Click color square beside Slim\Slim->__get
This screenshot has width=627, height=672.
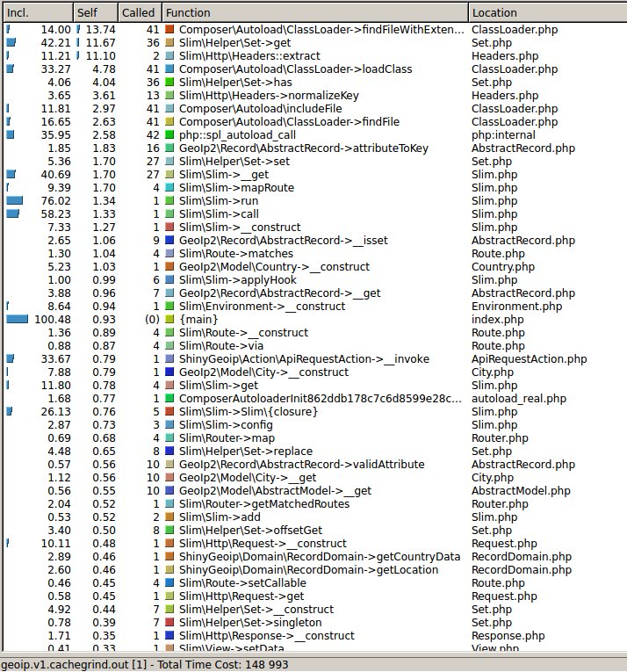point(169,175)
